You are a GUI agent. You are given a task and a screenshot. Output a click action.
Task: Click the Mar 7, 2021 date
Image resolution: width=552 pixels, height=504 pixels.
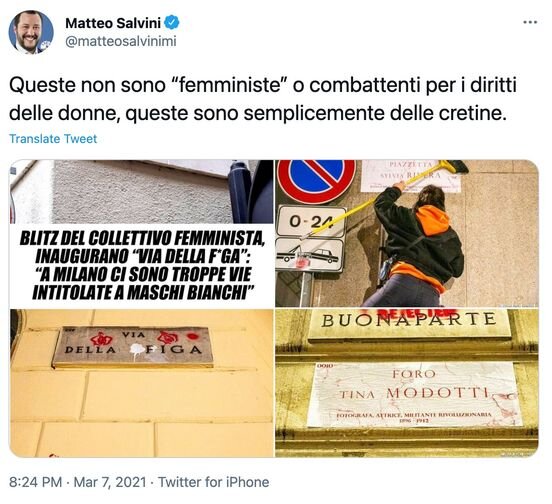[109, 482]
